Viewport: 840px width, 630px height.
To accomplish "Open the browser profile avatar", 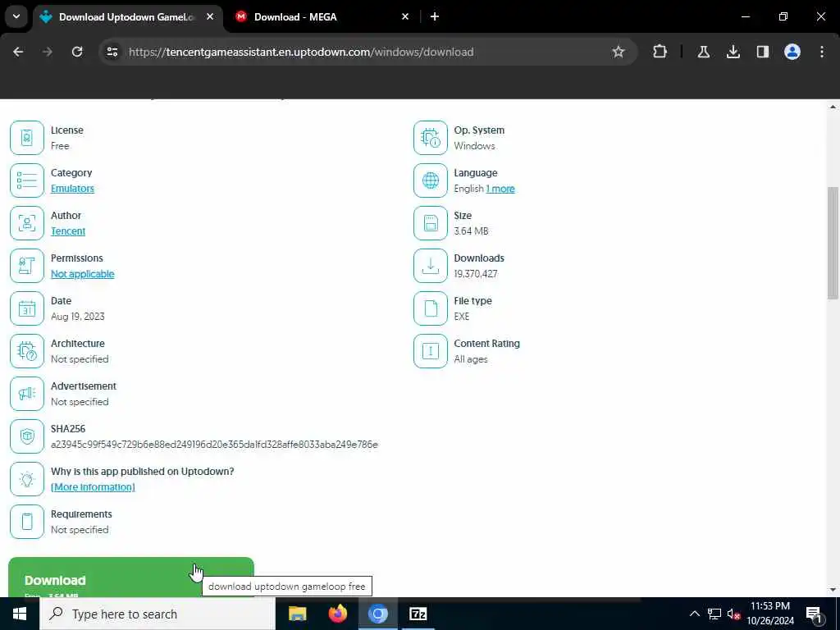I will click(x=792, y=52).
